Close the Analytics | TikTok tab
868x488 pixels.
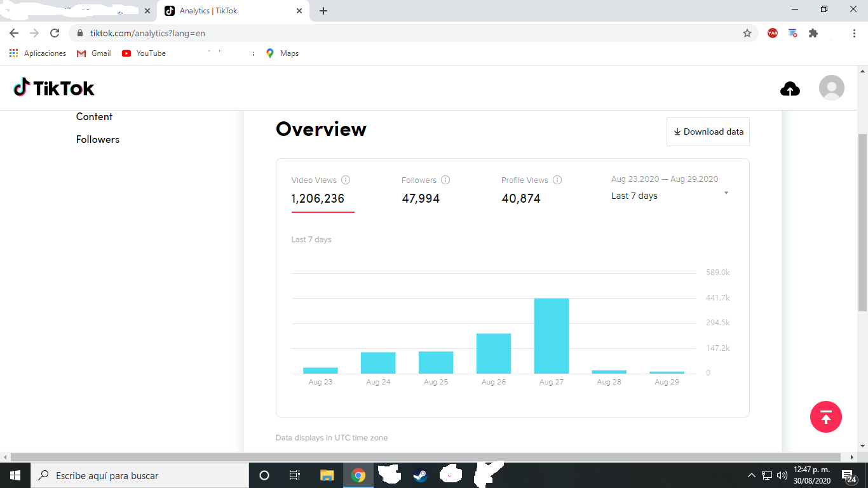pyautogui.click(x=299, y=11)
